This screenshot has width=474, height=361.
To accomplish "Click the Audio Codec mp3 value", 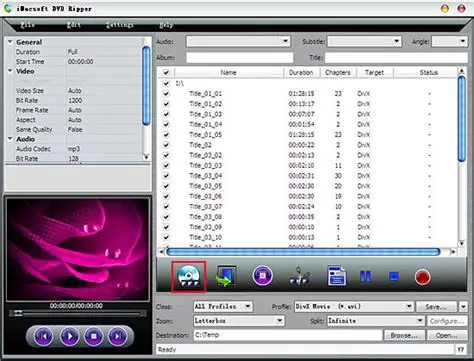I will [74, 149].
